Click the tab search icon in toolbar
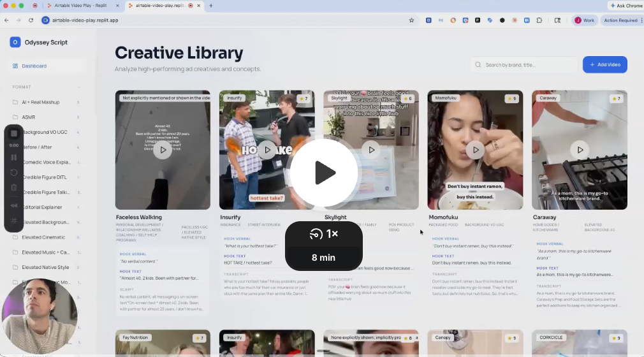Screen dimensions: 644x357 (x=557, y=20)
